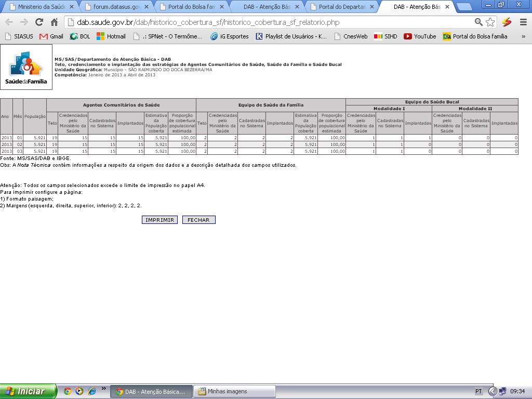This screenshot has width=532, height=399.
Task: Click the Mês cell 01 in the table
Action: coord(18,138)
